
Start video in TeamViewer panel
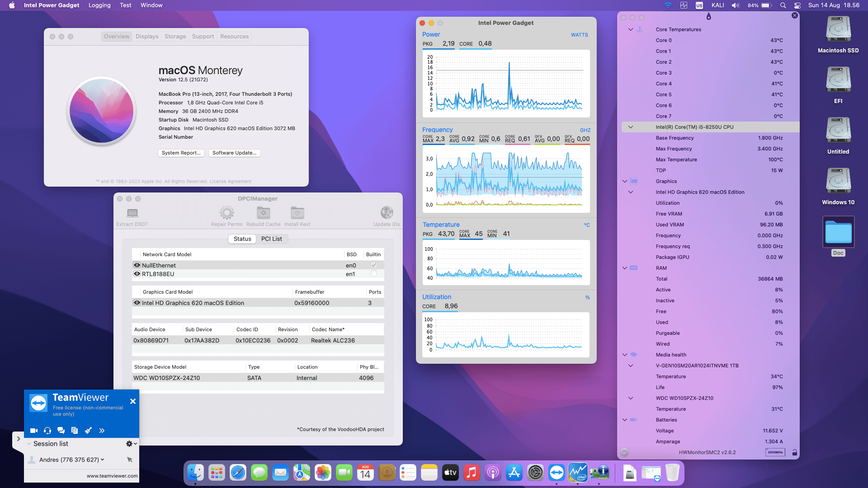(34, 431)
